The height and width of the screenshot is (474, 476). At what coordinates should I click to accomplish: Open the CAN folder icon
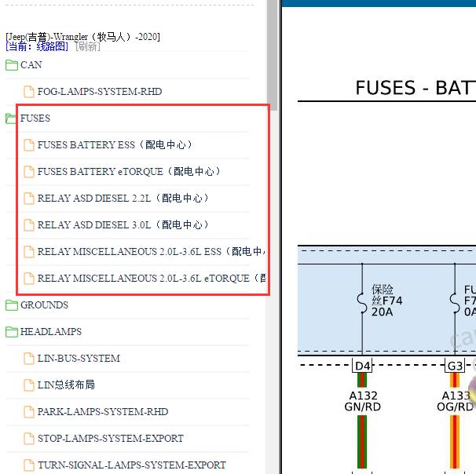pos(12,65)
